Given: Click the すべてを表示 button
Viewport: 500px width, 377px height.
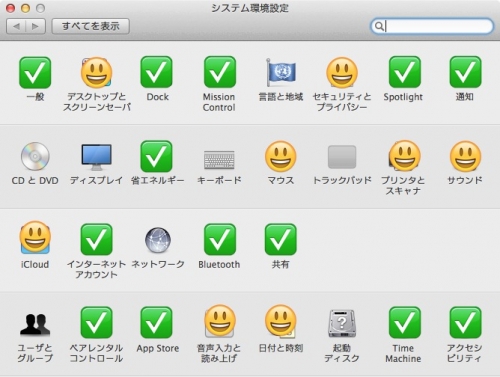Looking at the screenshot, I should tap(91, 26).
